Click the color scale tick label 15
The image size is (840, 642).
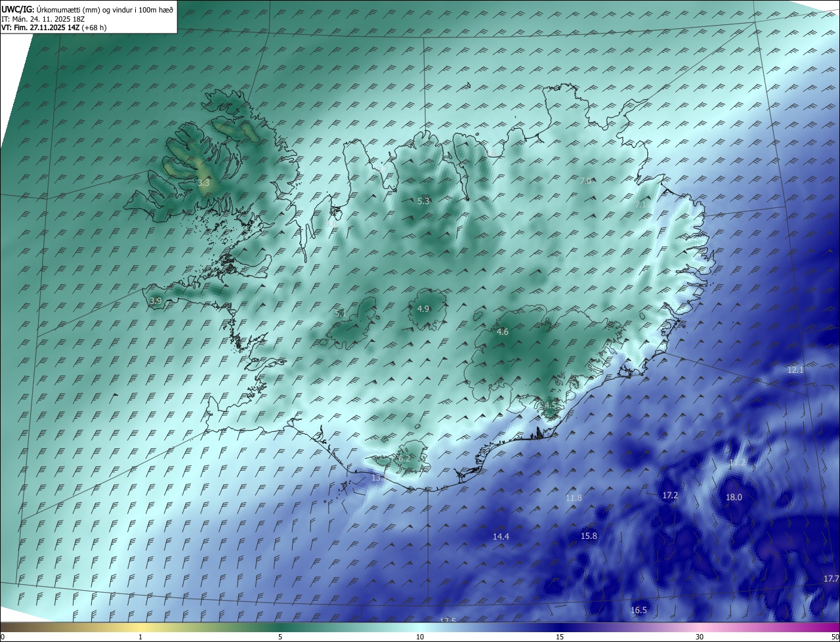(x=560, y=637)
